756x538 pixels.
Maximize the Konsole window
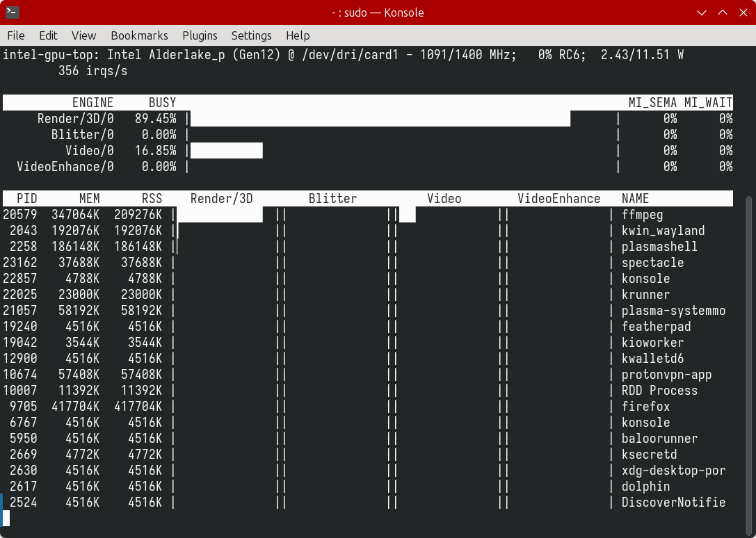tap(723, 13)
